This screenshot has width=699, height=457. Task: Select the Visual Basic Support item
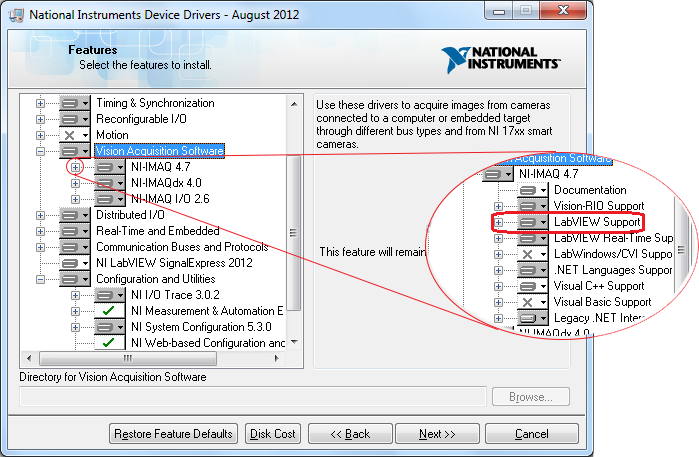602,302
